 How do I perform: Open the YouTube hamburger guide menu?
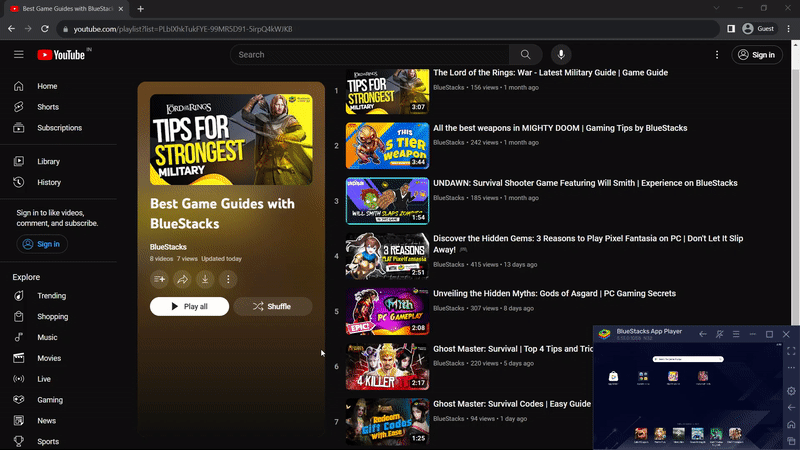pyautogui.click(x=18, y=55)
